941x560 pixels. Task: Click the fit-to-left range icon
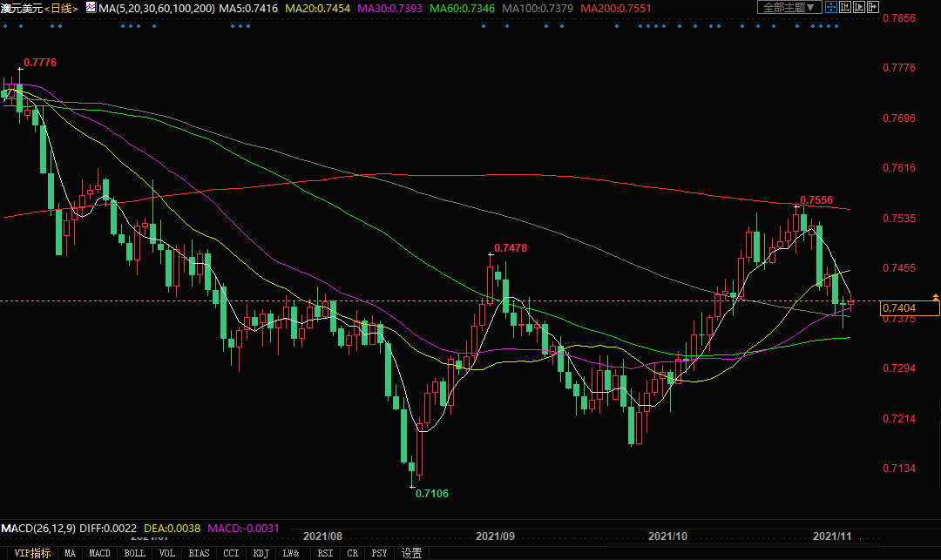(x=843, y=7)
